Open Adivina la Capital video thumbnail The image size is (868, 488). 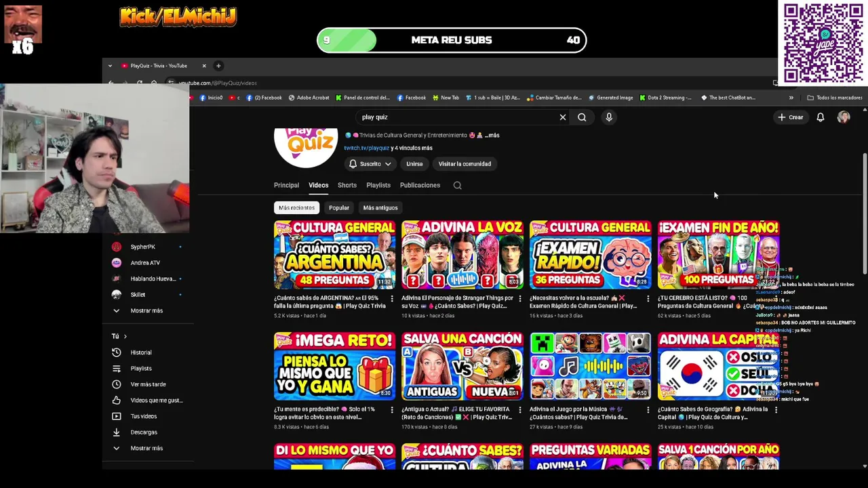(x=718, y=366)
